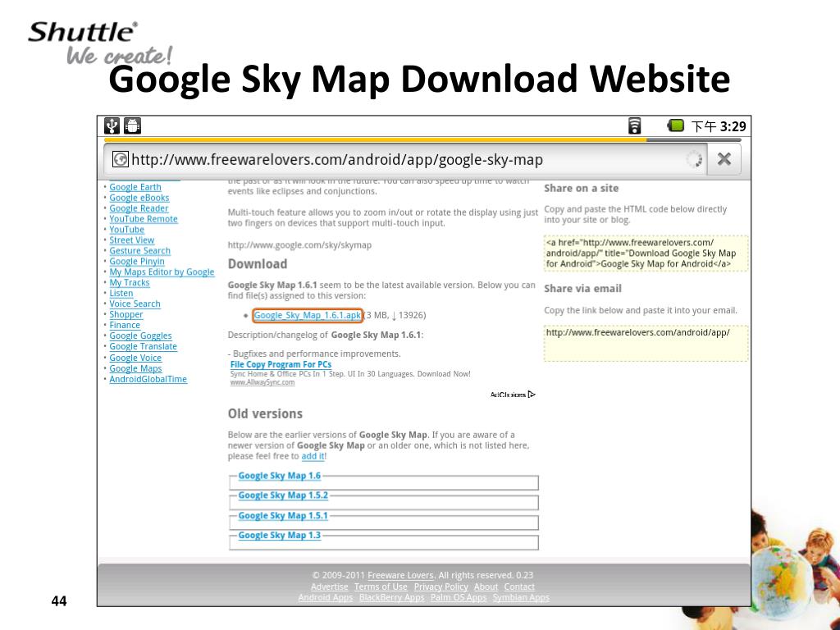Expand Google Sky Map 1.3 version
The image size is (840, 630).
279,535
